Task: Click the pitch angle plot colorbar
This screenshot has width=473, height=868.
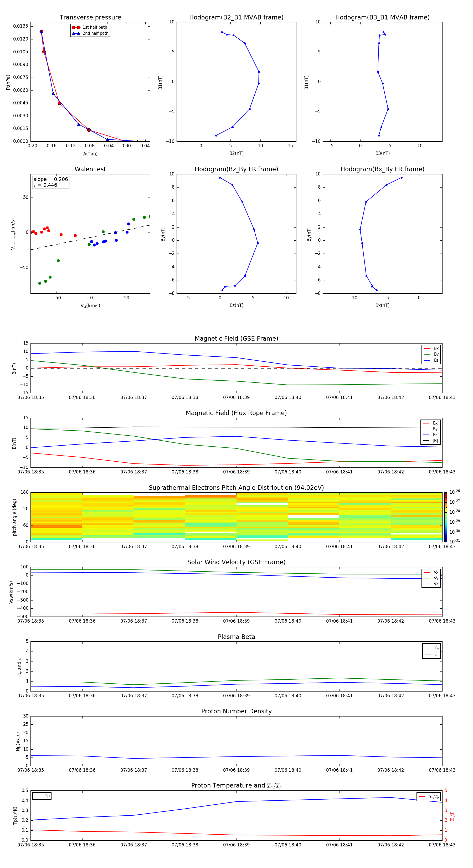Action: point(445,517)
